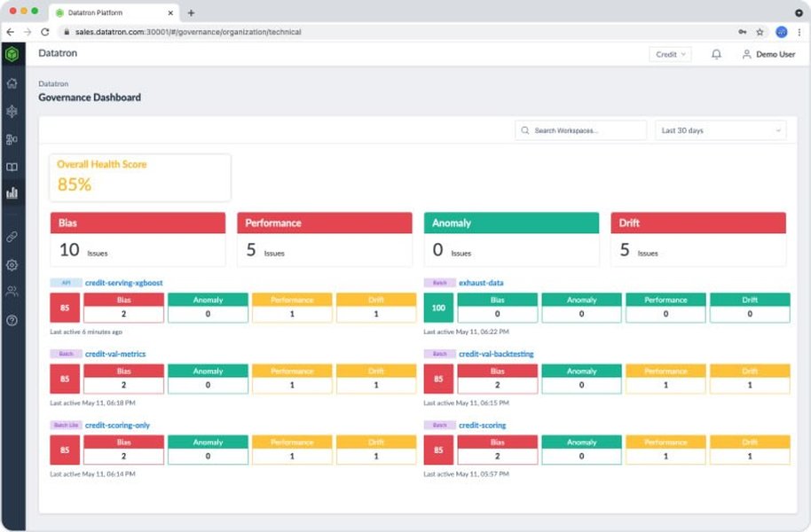Open the exhaust-data workspace link
The width and height of the screenshot is (811, 532).
pos(481,283)
